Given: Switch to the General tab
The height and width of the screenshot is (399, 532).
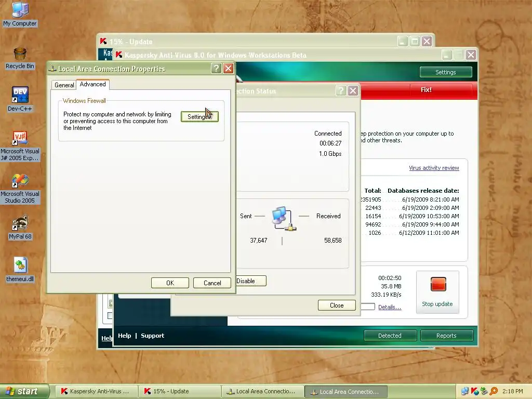Looking at the screenshot, I should [64, 85].
